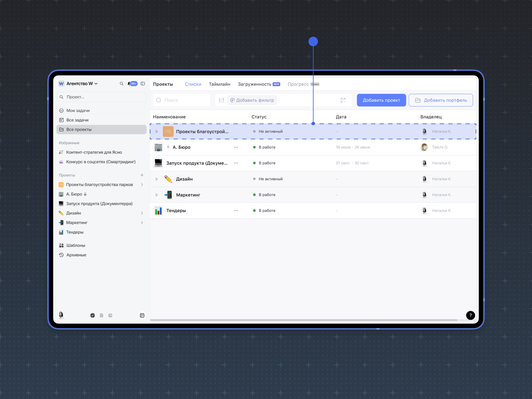Click the document icon in sidebar footer
This screenshot has height=399, width=532.
point(101,315)
